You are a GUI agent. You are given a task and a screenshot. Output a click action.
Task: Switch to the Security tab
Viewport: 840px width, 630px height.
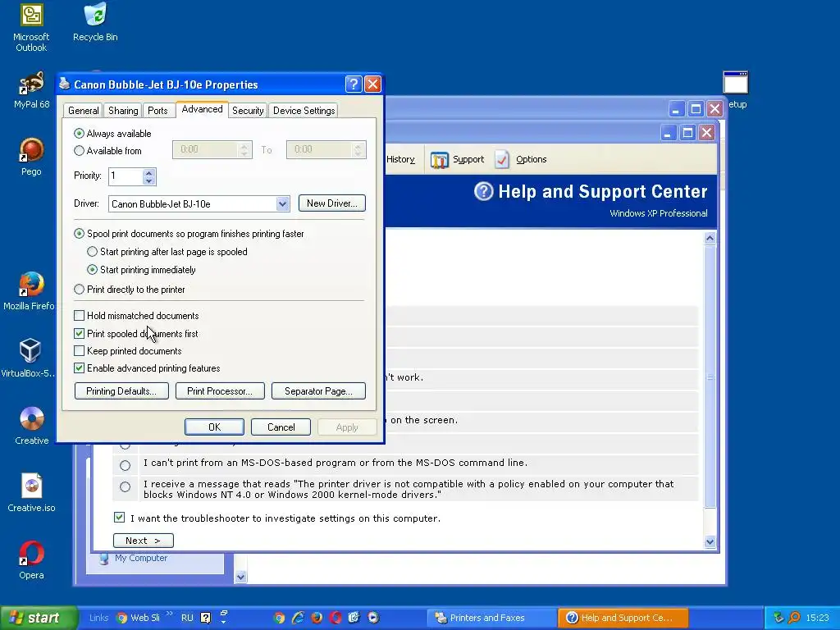248,111
